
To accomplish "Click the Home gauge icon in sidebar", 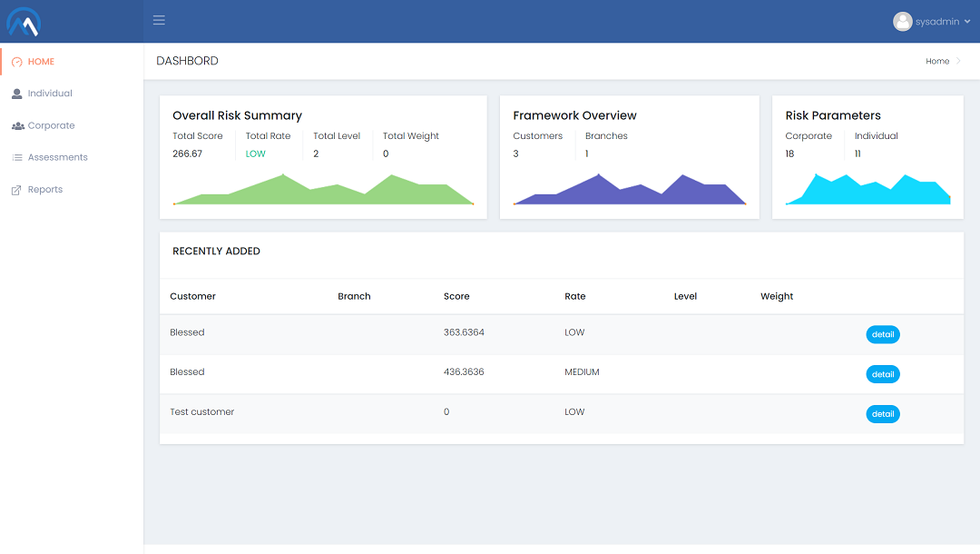I will click(17, 62).
